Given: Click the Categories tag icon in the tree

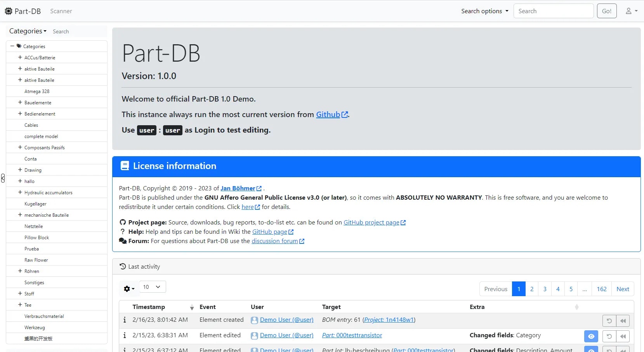Looking at the screenshot, I should point(19,46).
